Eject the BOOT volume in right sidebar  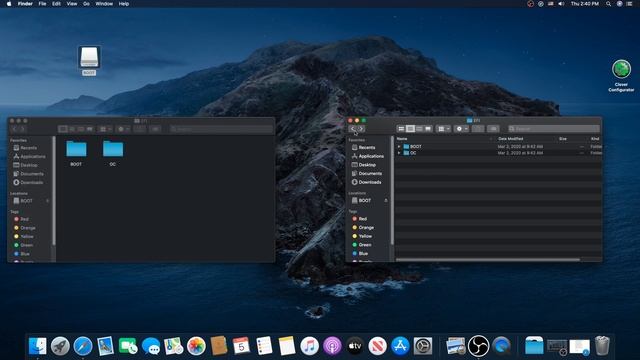pyautogui.click(x=386, y=200)
